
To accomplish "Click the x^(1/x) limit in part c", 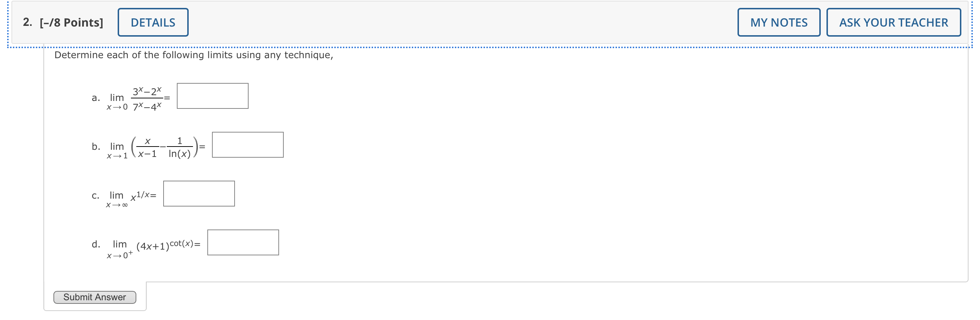I will coord(131,195).
